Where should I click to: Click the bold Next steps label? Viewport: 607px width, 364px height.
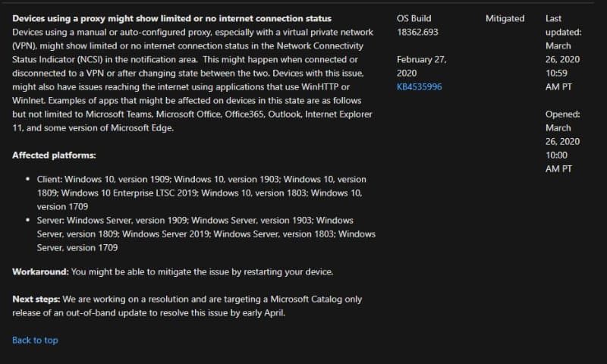(x=36, y=299)
